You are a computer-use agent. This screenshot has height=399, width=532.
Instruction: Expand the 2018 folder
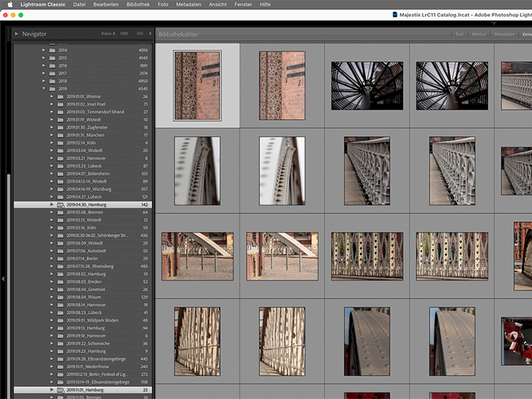point(44,81)
